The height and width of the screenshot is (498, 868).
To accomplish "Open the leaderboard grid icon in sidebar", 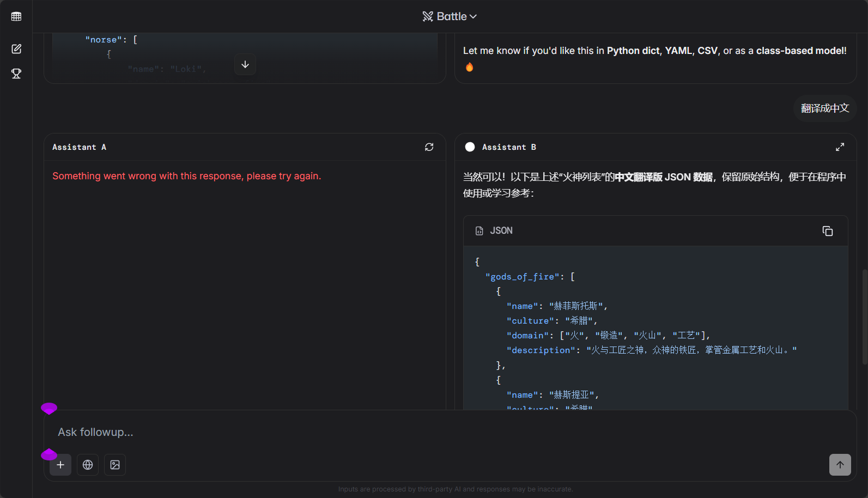I will [x=16, y=16].
